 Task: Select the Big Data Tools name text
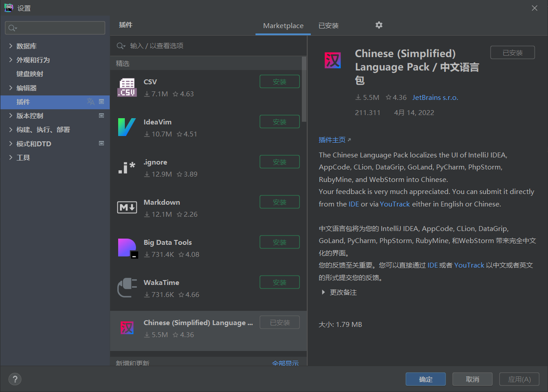[168, 242]
